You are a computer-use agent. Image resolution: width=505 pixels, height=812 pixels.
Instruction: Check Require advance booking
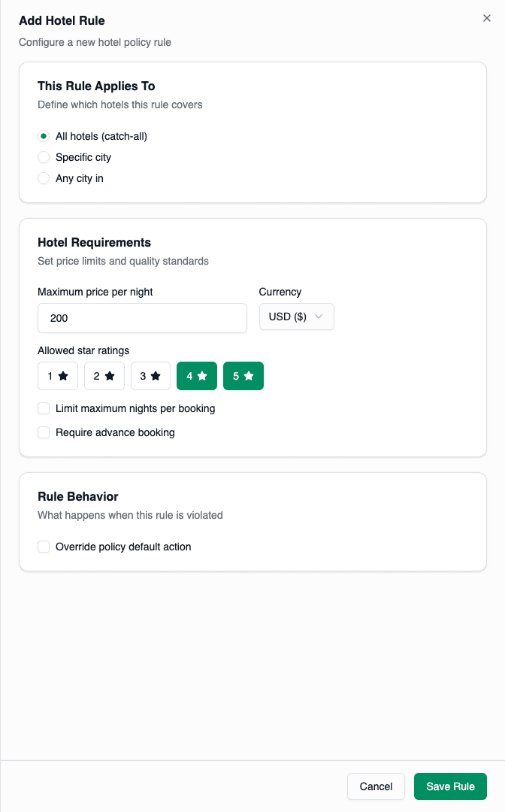pos(44,432)
